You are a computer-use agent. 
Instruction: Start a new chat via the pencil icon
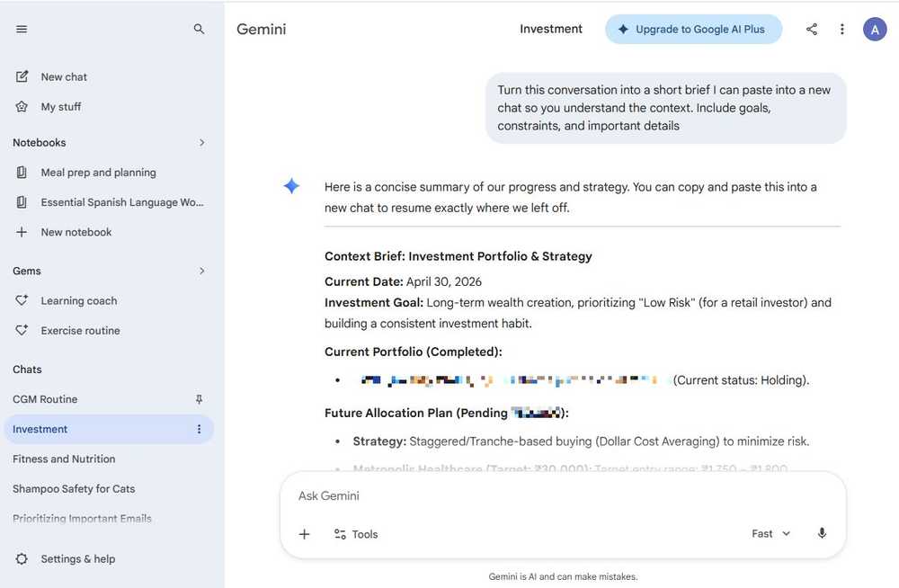point(22,76)
